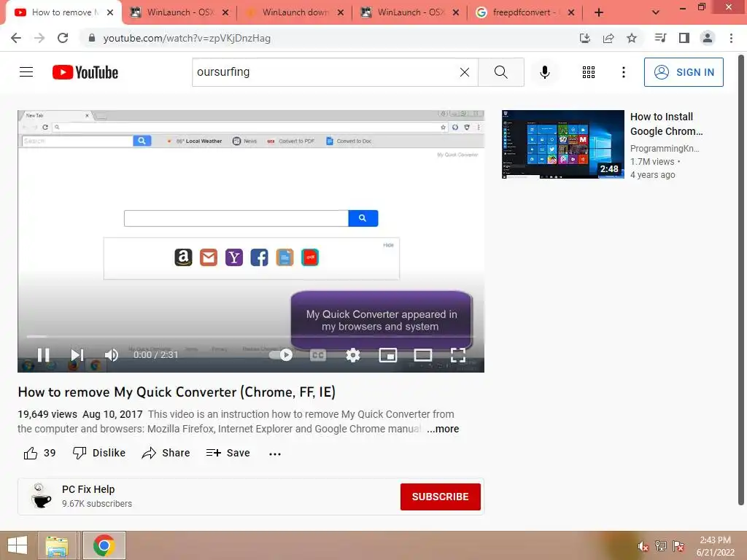The height and width of the screenshot is (560, 747).
Task: Toggle the Chrome side panel
Action: click(x=684, y=38)
